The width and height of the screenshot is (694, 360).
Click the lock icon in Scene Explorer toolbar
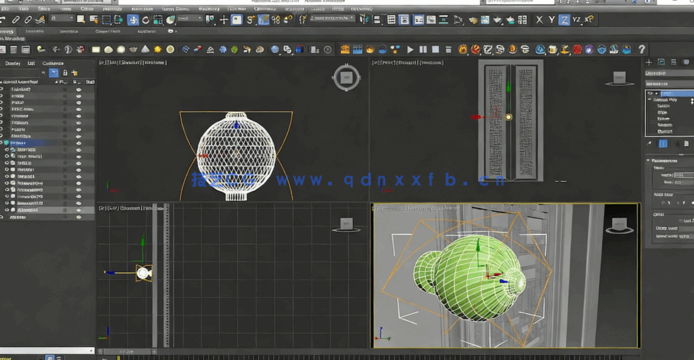coord(65,73)
